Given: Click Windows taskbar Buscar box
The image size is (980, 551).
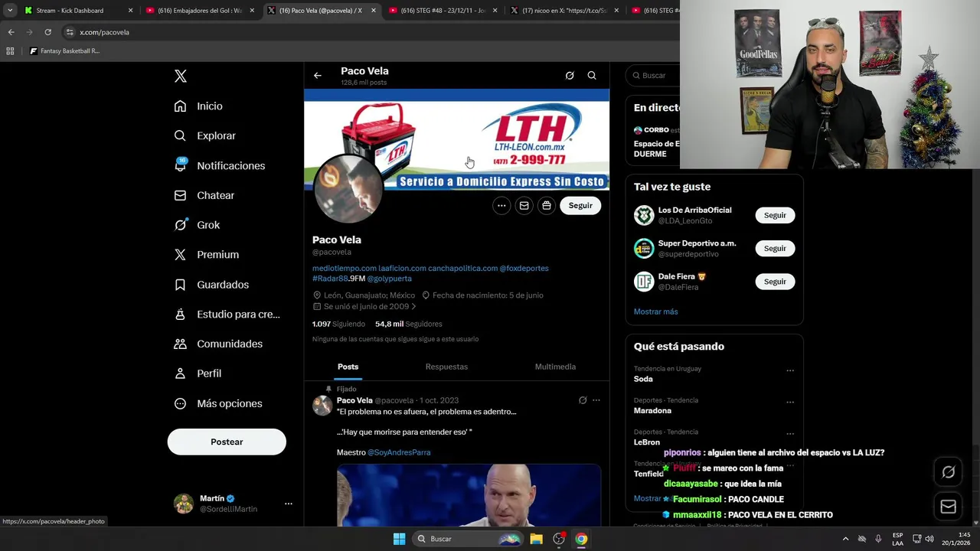Looking at the screenshot, I should click(467, 539).
